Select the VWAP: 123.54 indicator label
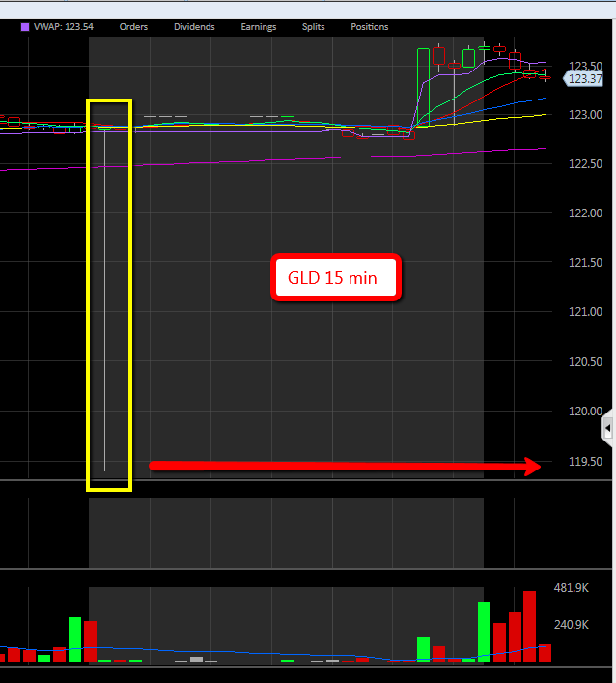Image resolution: width=616 pixels, height=683 pixels. [70, 27]
